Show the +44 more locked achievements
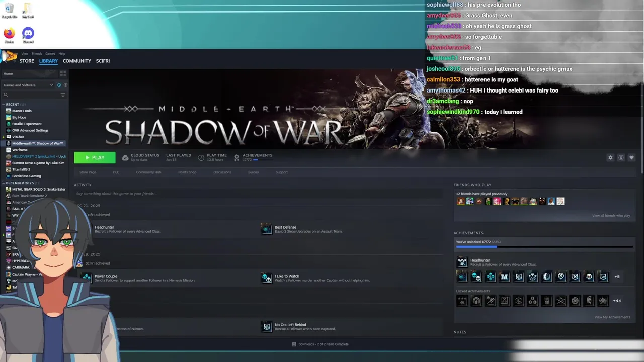This screenshot has width=644, height=362. click(617, 301)
